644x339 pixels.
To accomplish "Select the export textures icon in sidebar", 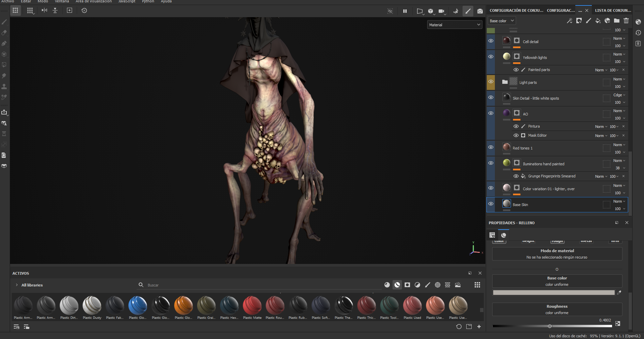I will [x=4, y=112].
